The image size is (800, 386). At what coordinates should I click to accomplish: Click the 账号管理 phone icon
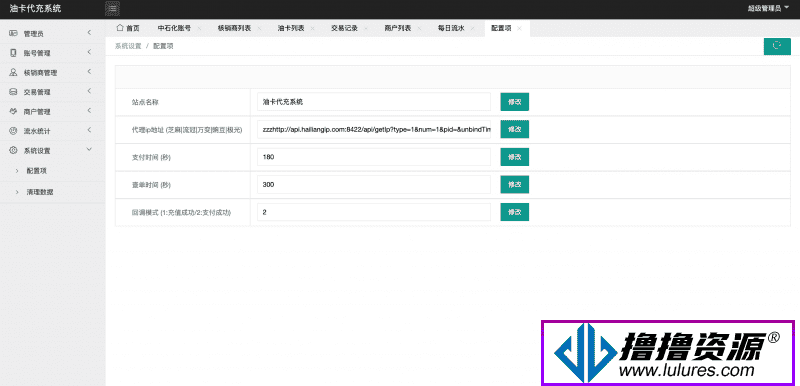13,53
